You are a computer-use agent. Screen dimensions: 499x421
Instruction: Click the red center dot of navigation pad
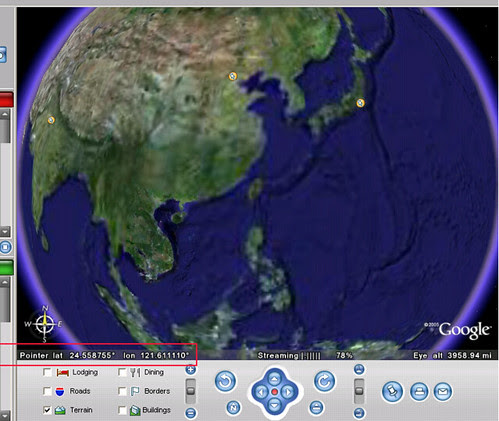(274, 392)
